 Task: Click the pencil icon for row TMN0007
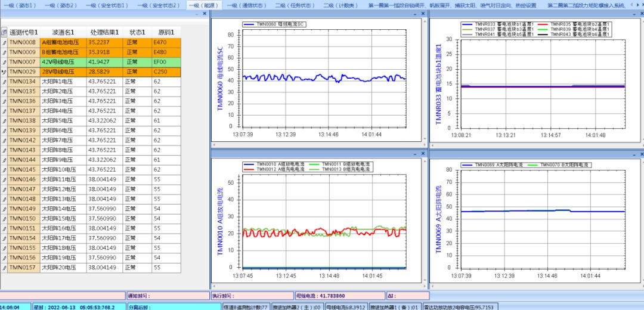4,62
